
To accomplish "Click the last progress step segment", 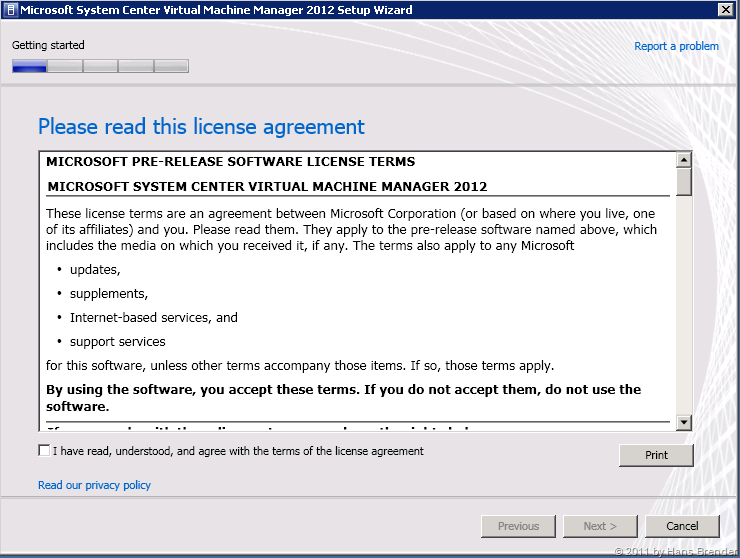I will [x=171, y=67].
